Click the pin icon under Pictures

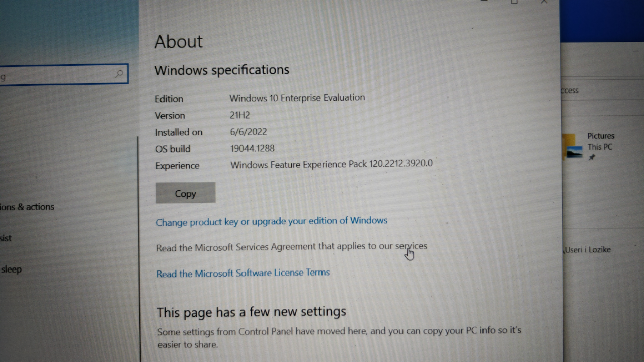click(592, 157)
